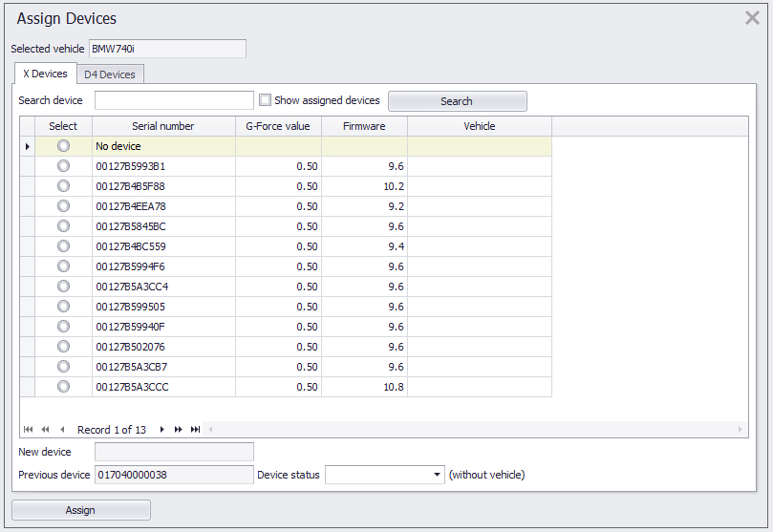Sort by Serial number column header
773x532 pixels.
[162, 126]
